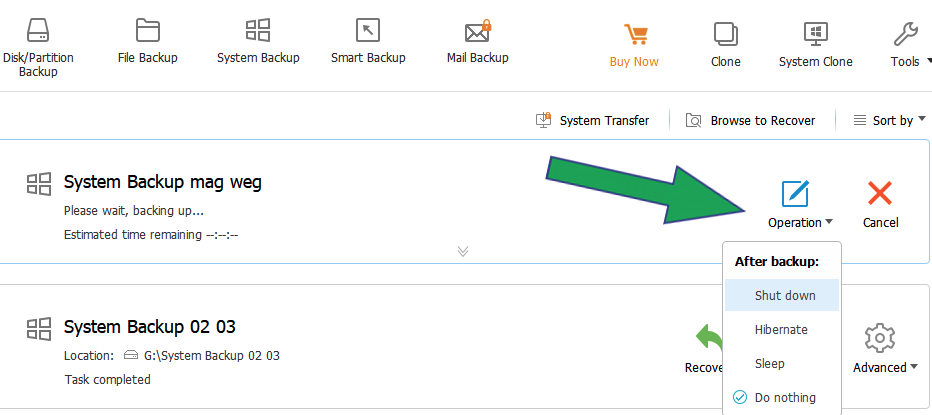The image size is (932, 415).
Task: Expand backup details with double chevron
Action: 463,251
